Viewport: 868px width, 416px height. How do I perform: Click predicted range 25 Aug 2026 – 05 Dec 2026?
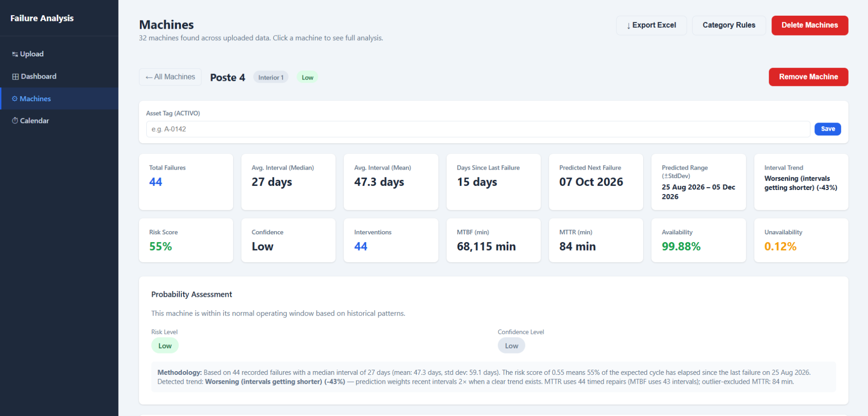(x=698, y=192)
